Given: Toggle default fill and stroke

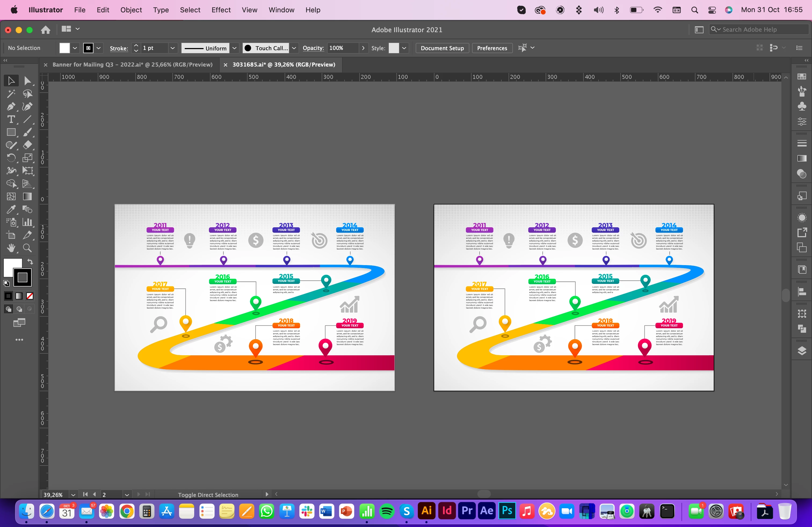Looking at the screenshot, I should pos(6,283).
